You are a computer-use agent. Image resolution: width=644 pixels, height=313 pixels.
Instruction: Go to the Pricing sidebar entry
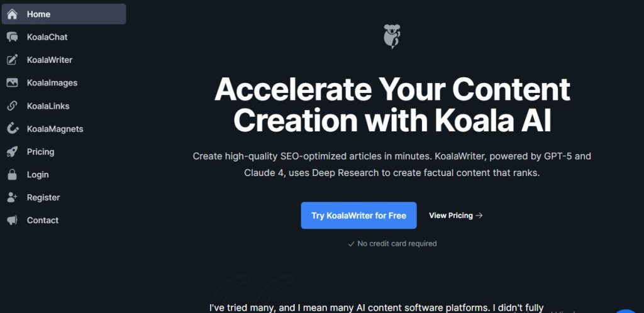pos(64,151)
